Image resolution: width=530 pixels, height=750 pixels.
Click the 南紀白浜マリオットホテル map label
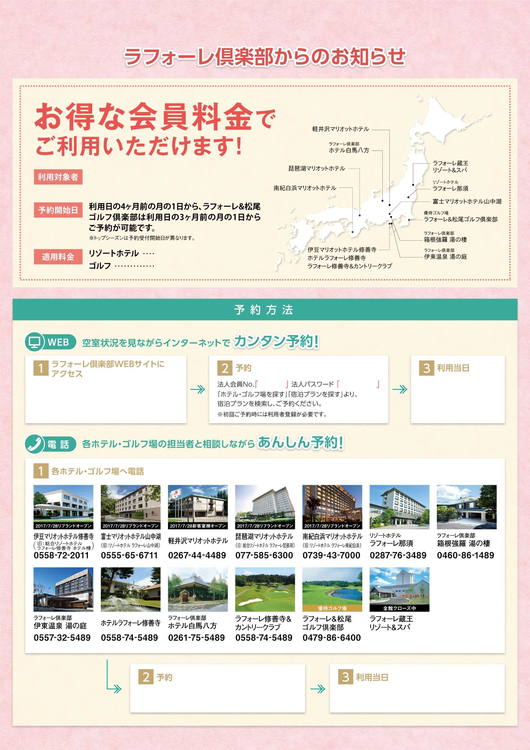click(305, 188)
